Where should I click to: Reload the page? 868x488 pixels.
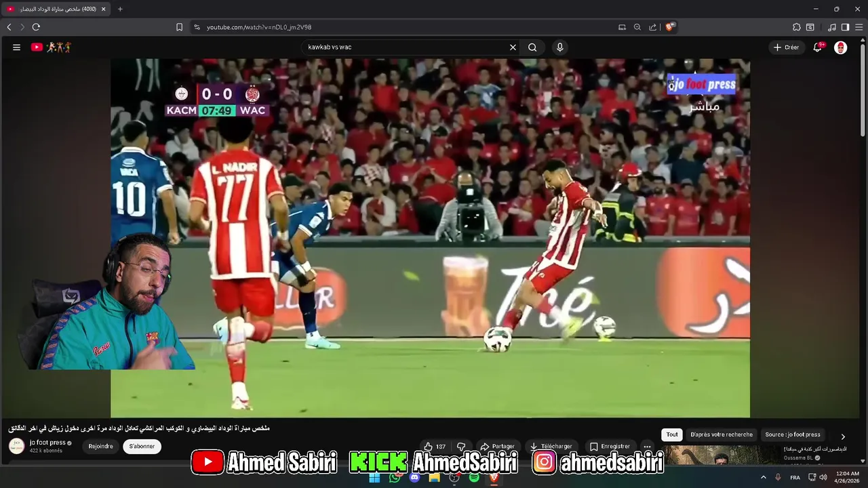[36, 27]
